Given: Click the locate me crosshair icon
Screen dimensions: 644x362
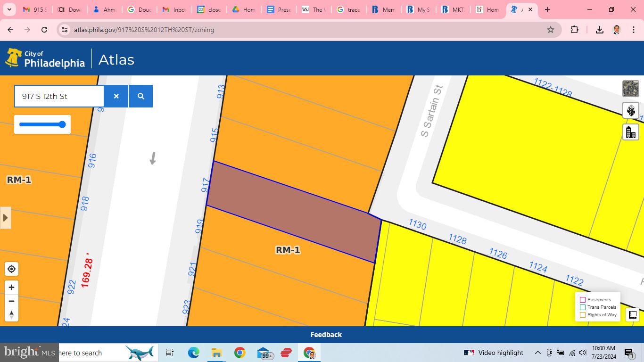Looking at the screenshot, I should pos(11,269).
